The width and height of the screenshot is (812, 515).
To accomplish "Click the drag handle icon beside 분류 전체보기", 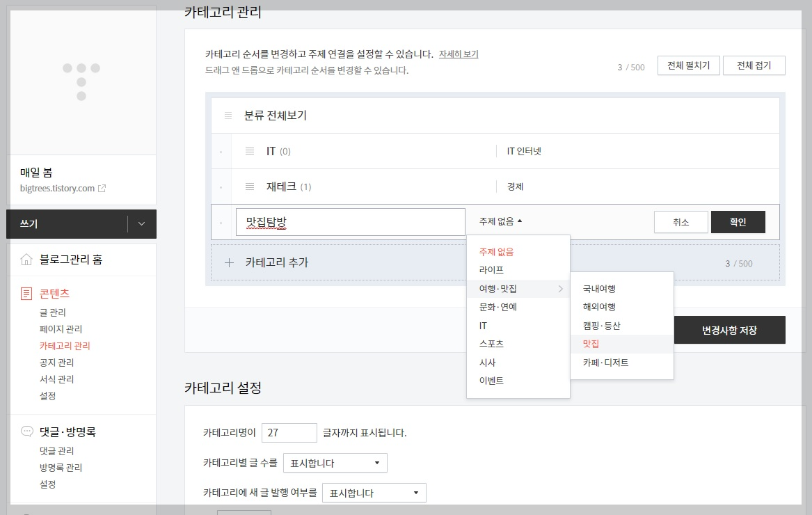I will tap(228, 116).
